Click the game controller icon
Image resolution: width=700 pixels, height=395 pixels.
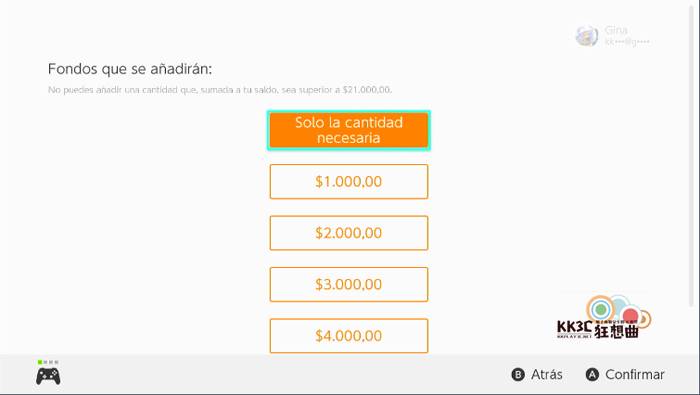click(48, 376)
